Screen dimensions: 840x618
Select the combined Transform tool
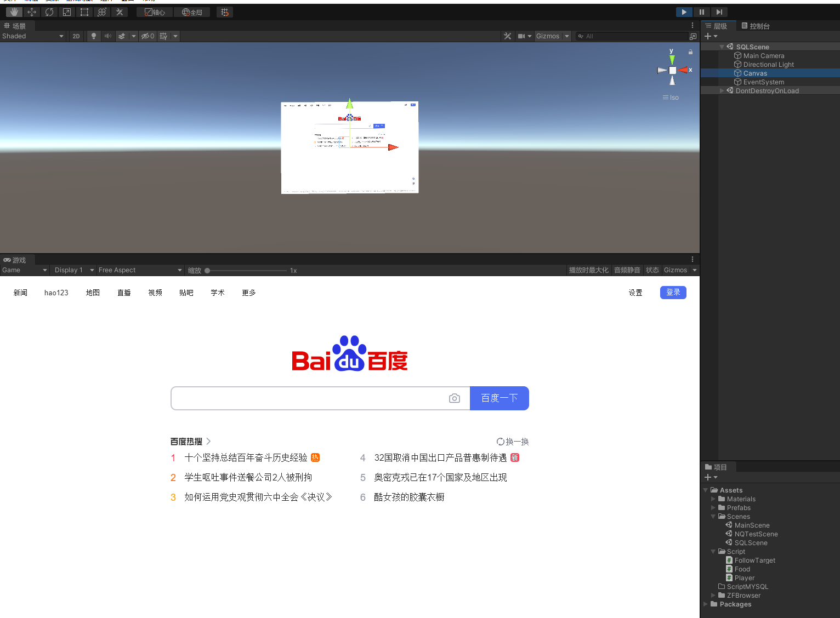click(x=102, y=12)
